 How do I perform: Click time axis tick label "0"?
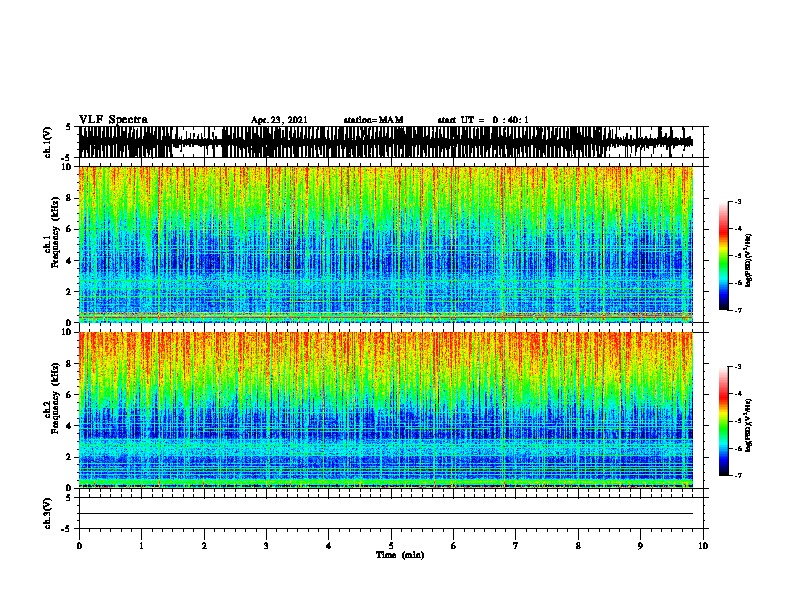pyautogui.click(x=79, y=546)
